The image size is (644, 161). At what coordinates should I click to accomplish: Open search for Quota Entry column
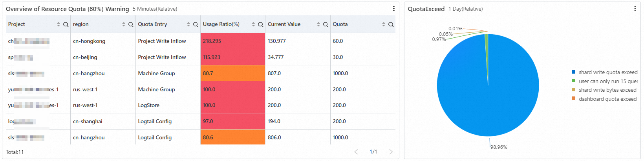[196, 24]
